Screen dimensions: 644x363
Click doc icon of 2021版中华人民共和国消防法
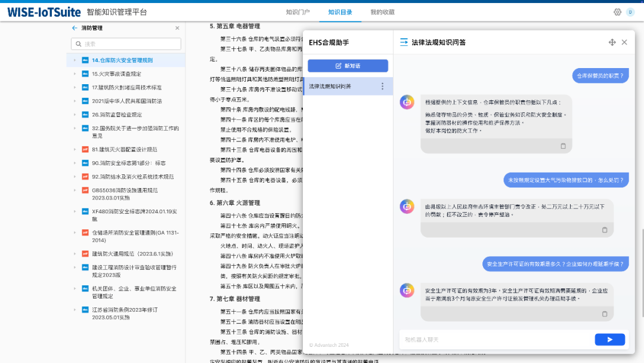tap(85, 101)
